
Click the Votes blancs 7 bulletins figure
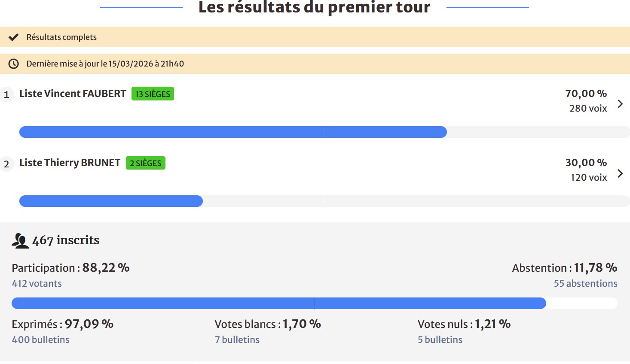pos(237,340)
